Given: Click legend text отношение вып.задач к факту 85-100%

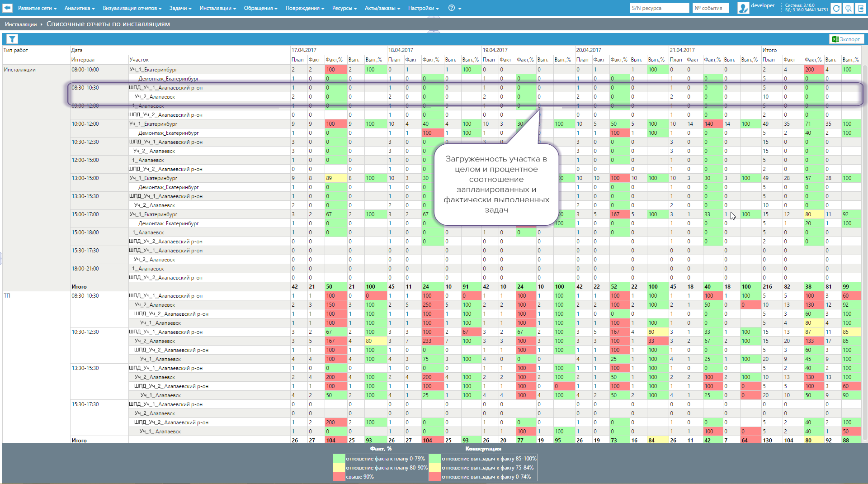Looking at the screenshot, I should 489,459.
